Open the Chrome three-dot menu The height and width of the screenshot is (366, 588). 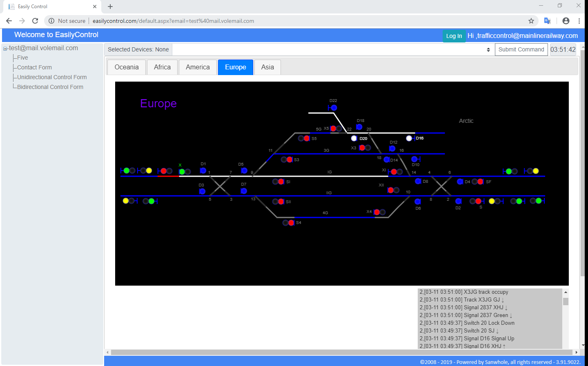point(579,21)
